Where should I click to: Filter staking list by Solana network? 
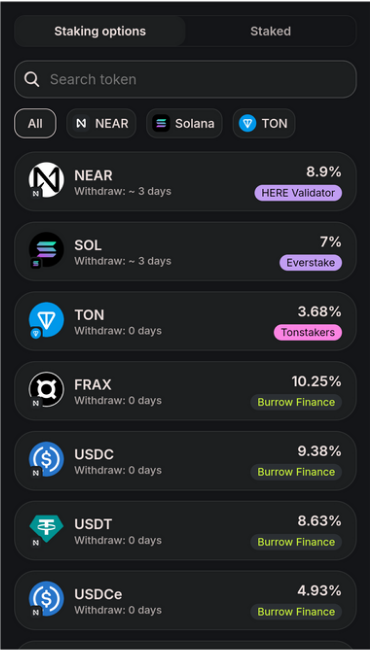[x=184, y=123]
